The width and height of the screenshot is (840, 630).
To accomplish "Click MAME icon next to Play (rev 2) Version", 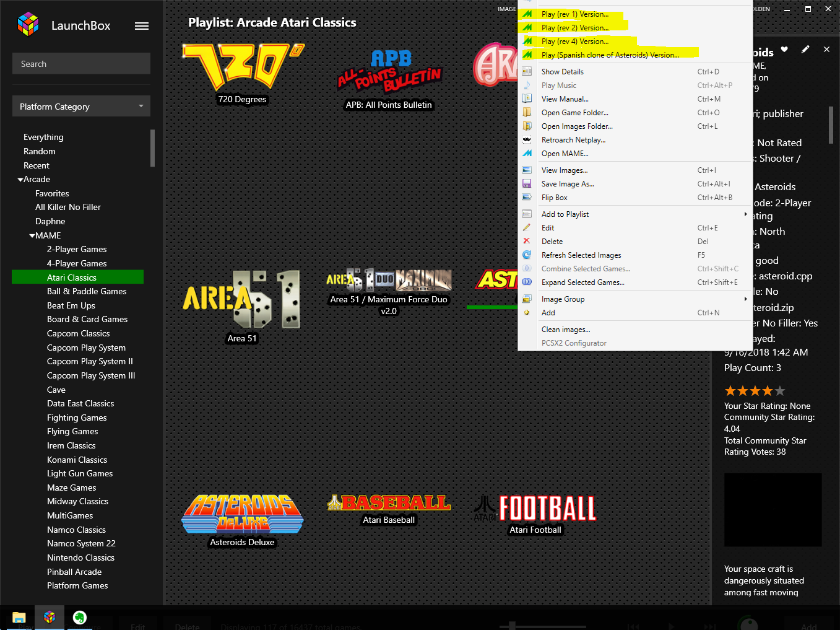I will click(x=527, y=27).
